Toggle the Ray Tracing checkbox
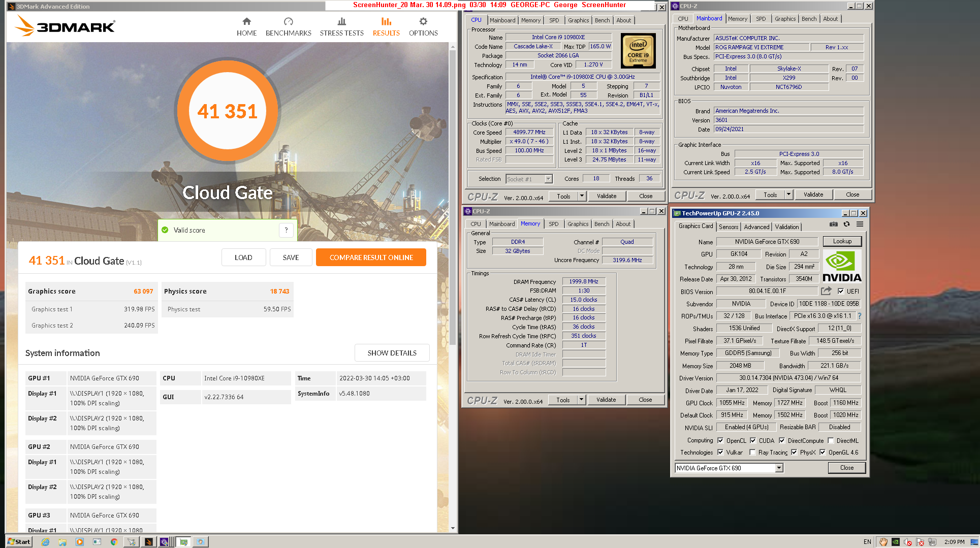The height and width of the screenshot is (548, 980). (752, 452)
